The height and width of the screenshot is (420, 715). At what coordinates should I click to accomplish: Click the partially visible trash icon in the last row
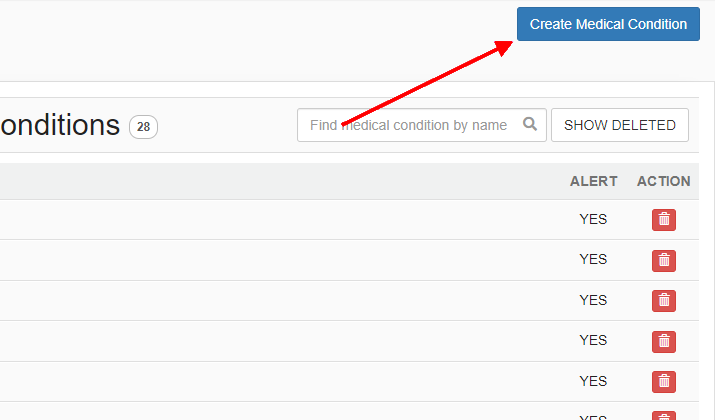click(x=663, y=416)
